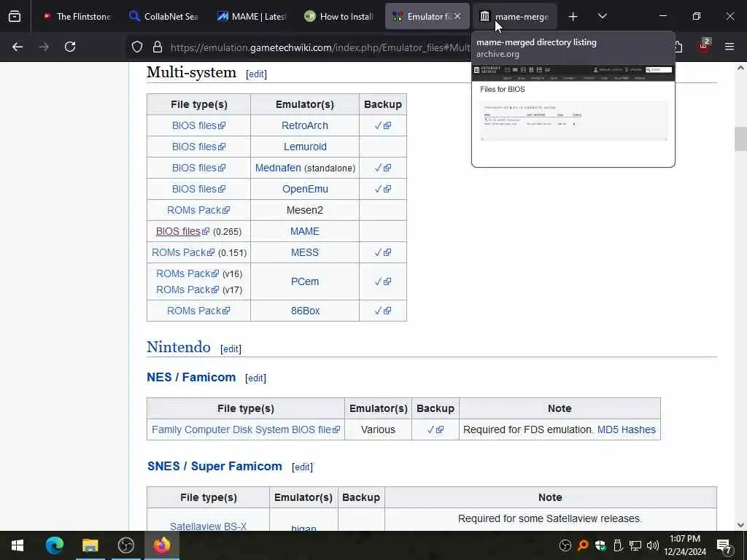This screenshot has height=560, width=747.
Task: Click the page vertical scrollbar thumb
Action: (740, 139)
